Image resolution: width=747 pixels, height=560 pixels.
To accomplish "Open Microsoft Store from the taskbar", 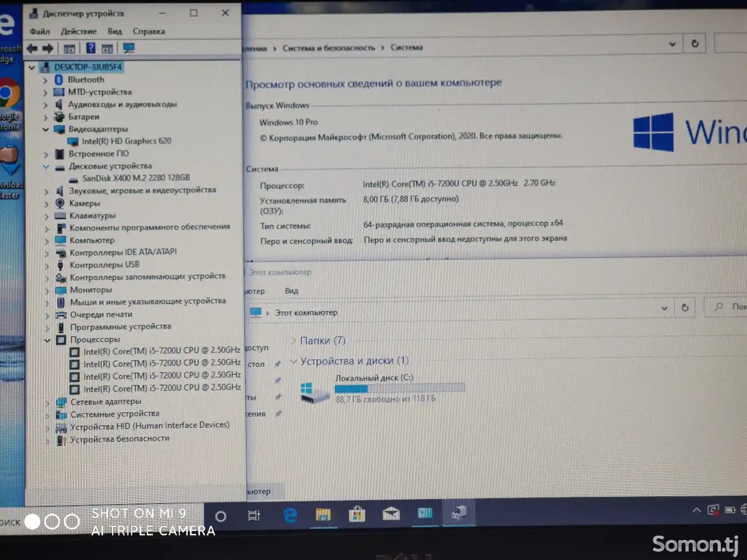I will point(357,515).
